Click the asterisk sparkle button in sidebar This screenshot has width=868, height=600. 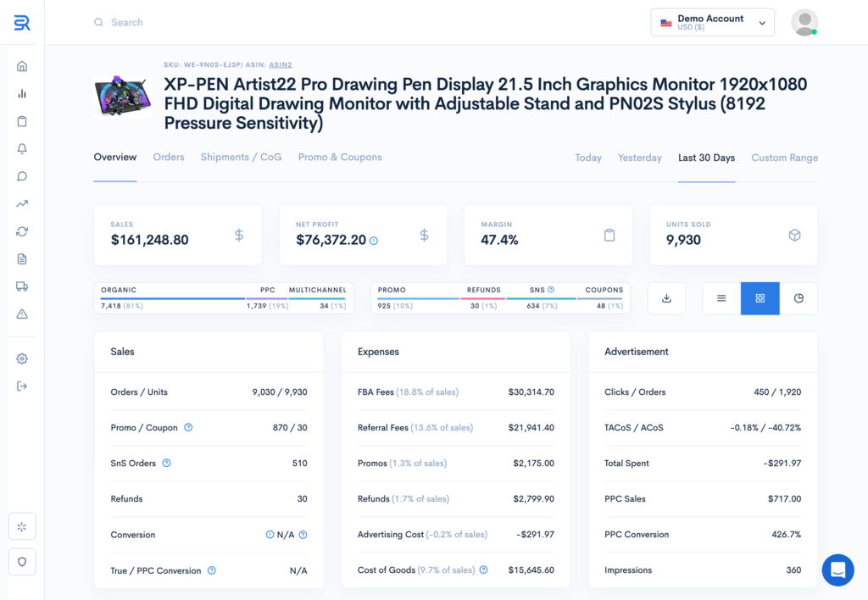click(x=22, y=526)
